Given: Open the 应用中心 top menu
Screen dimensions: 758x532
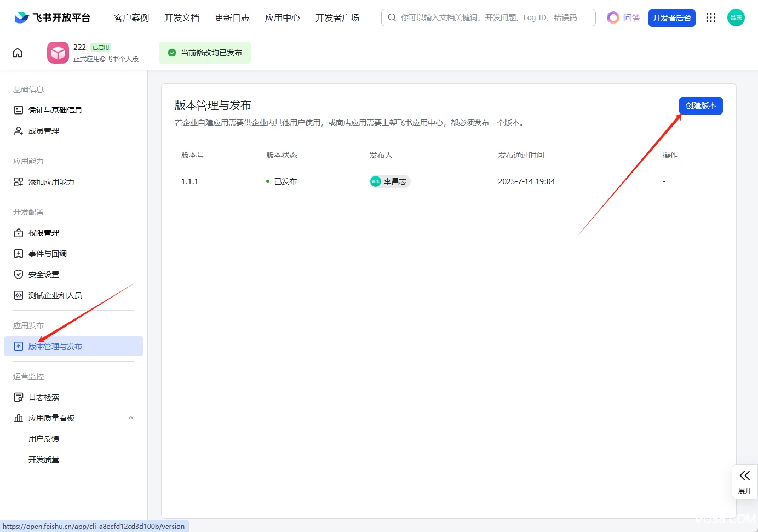Looking at the screenshot, I should click(x=283, y=18).
